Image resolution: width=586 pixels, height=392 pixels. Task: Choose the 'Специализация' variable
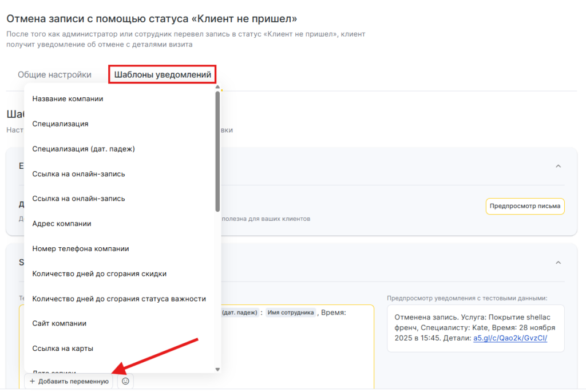pyautogui.click(x=60, y=124)
